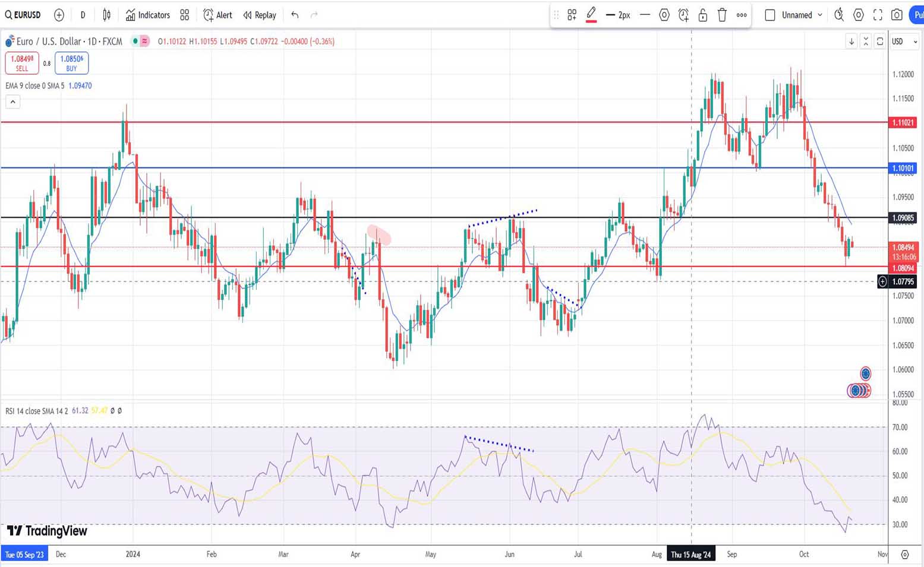Collapse the indicator legend with chevron
The height and width of the screenshot is (567, 924).
pyautogui.click(x=12, y=102)
